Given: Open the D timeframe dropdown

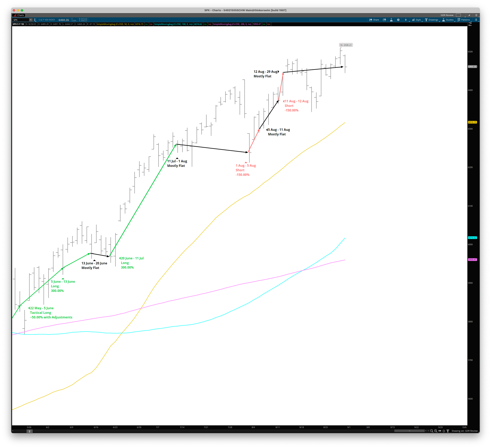Looking at the screenshot, I should click(x=406, y=20).
